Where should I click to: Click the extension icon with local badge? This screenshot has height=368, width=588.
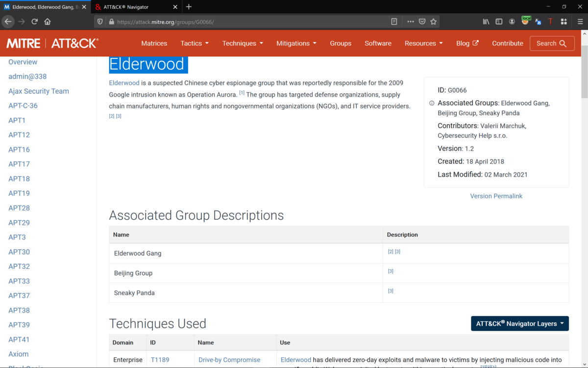526,21
